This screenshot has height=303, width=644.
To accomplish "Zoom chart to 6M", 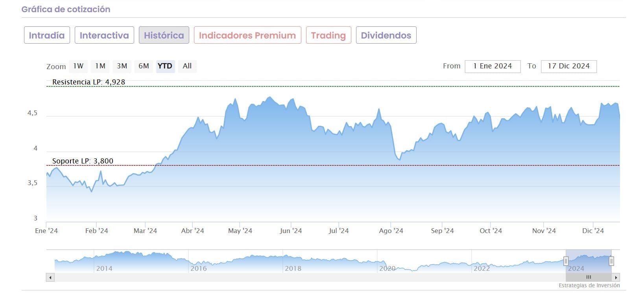I will pos(144,66).
